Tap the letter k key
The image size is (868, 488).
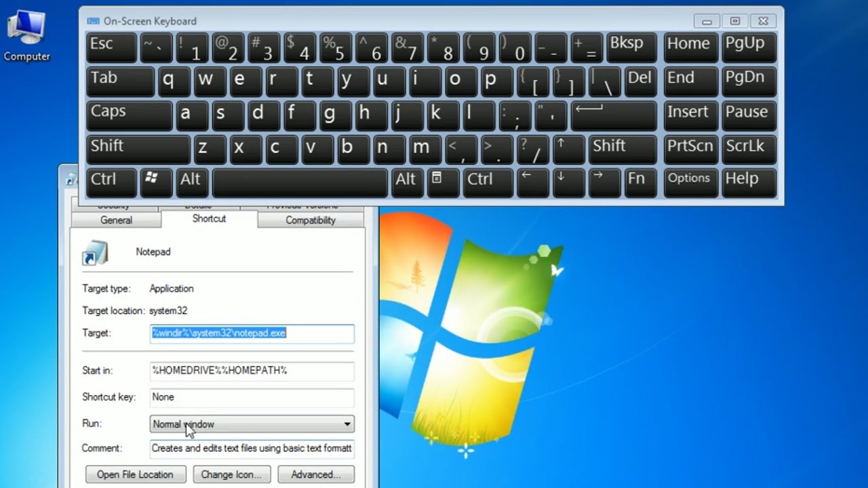(443, 115)
